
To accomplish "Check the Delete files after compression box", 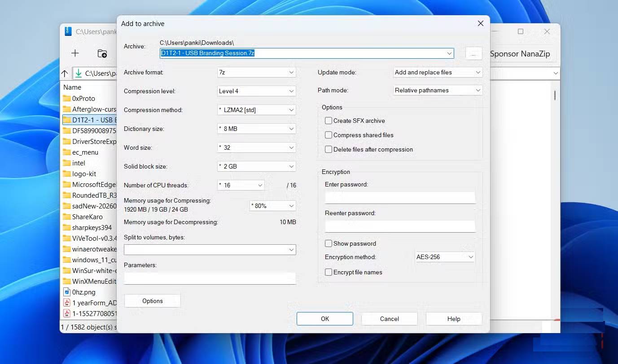I will point(328,149).
